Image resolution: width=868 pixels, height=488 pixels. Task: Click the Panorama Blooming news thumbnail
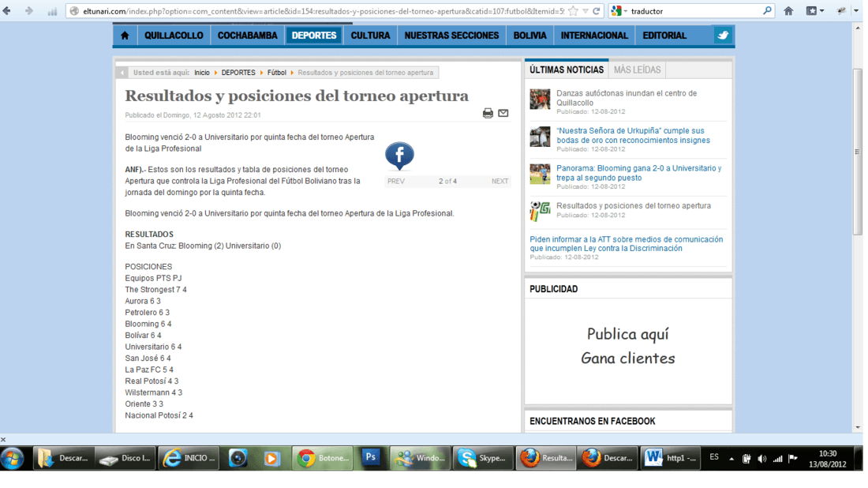click(x=540, y=174)
